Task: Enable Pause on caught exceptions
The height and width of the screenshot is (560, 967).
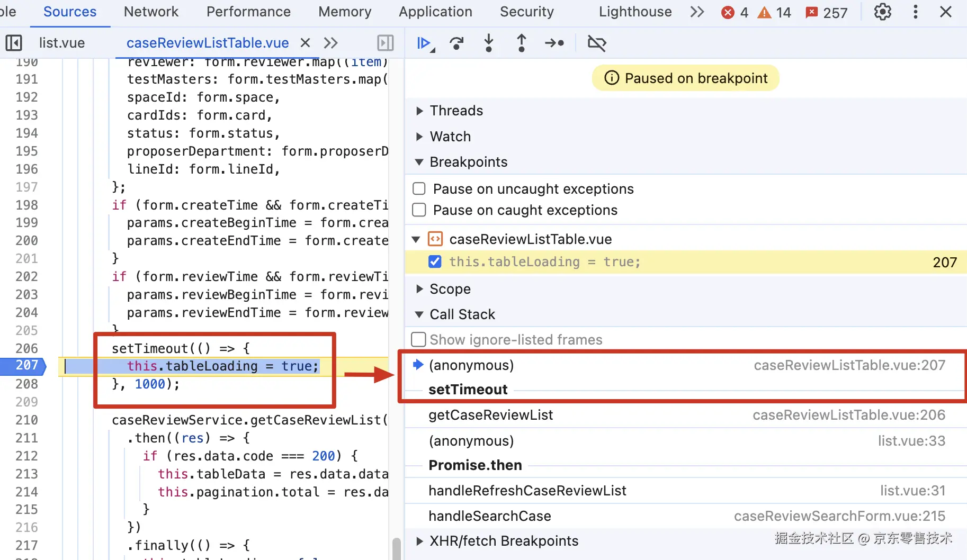Action: tap(419, 210)
